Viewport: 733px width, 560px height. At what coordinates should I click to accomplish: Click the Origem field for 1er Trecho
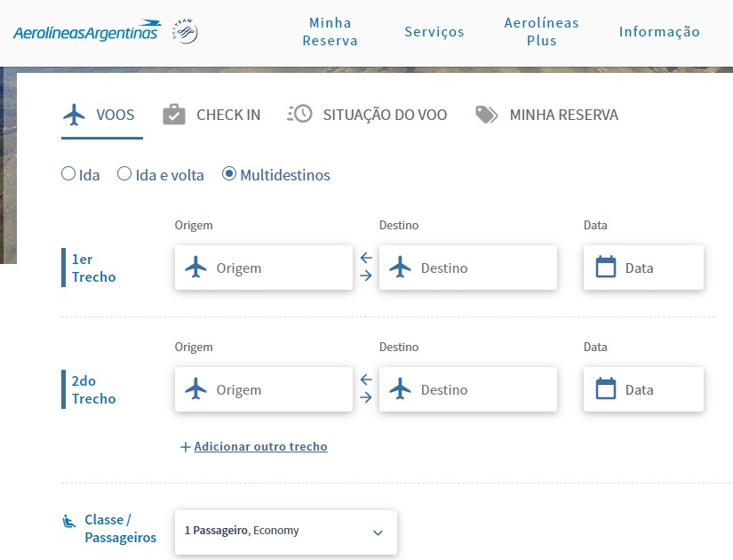click(x=264, y=268)
